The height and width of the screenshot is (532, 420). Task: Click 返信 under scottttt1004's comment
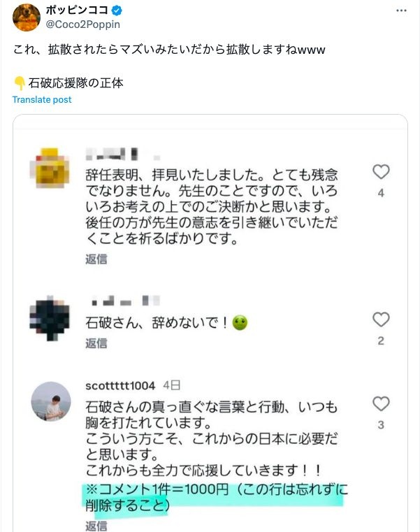coord(96,526)
